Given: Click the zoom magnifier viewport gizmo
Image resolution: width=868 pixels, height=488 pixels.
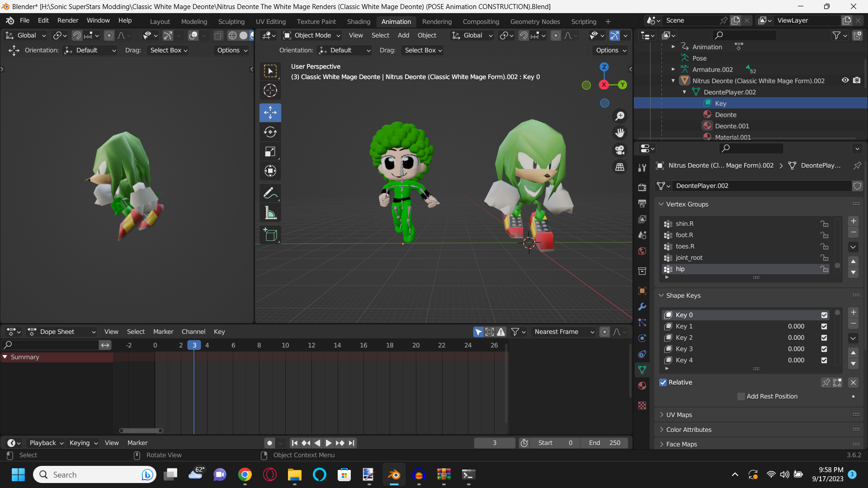Looking at the screenshot, I should coord(620,116).
